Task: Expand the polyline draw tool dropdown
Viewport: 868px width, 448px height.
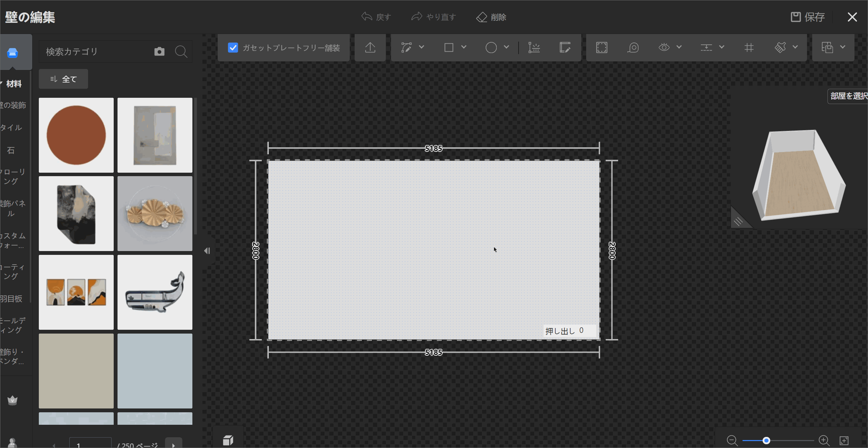Action: pyautogui.click(x=422, y=47)
